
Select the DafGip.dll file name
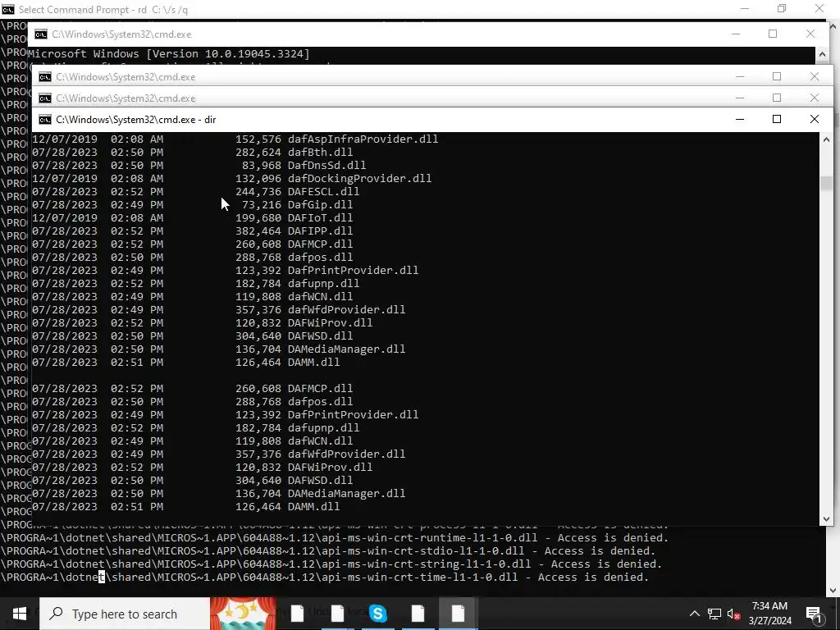click(x=321, y=204)
